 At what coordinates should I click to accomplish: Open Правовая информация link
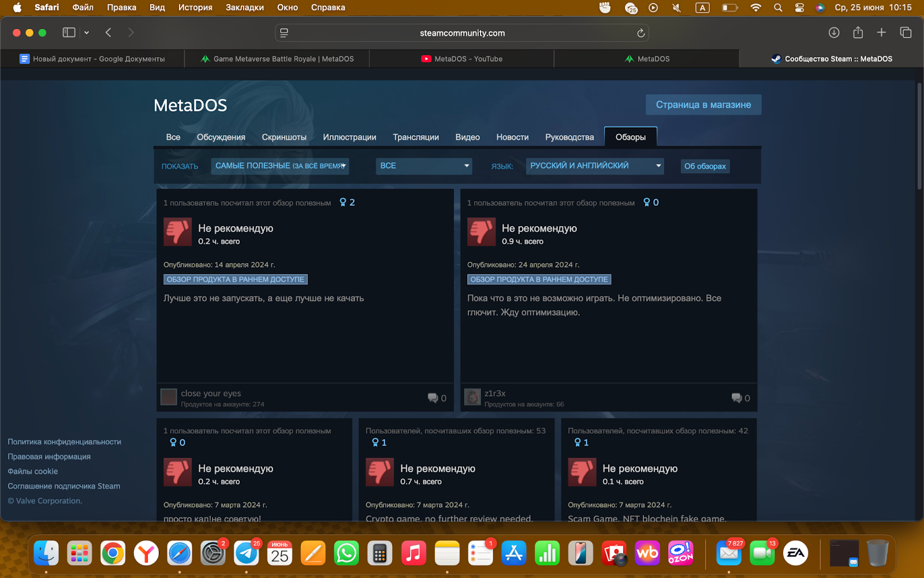pyautogui.click(x=49, y=457)
